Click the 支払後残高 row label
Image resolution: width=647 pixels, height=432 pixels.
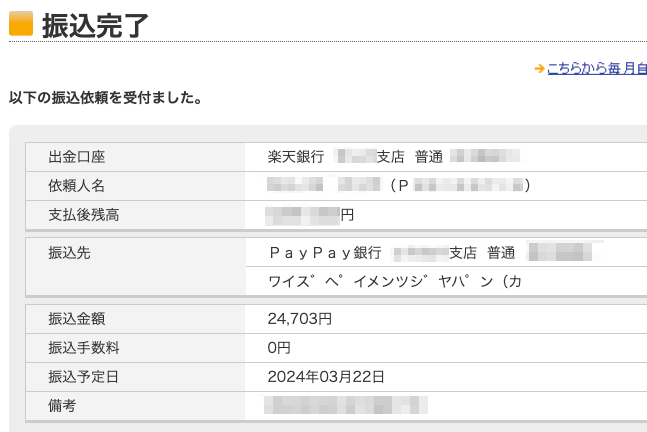[84, 215]
